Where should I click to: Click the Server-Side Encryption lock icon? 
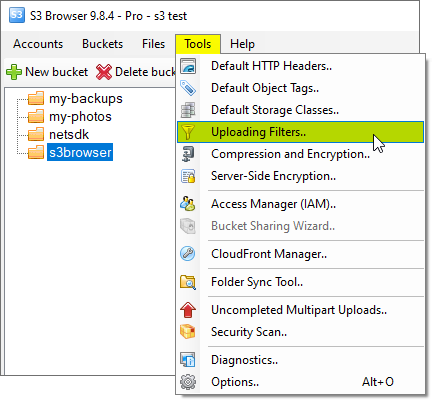pyautogui.click(x=188, y=176)
